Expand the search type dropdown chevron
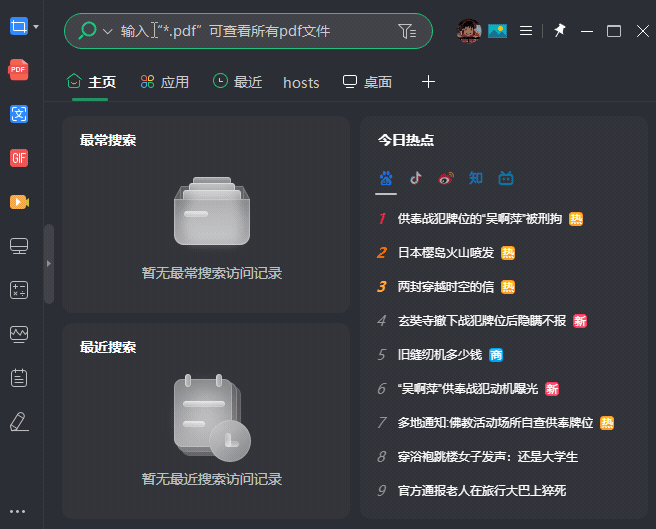Screen dimensions: 656x529 pyautogui.click(x=107, y=32)
